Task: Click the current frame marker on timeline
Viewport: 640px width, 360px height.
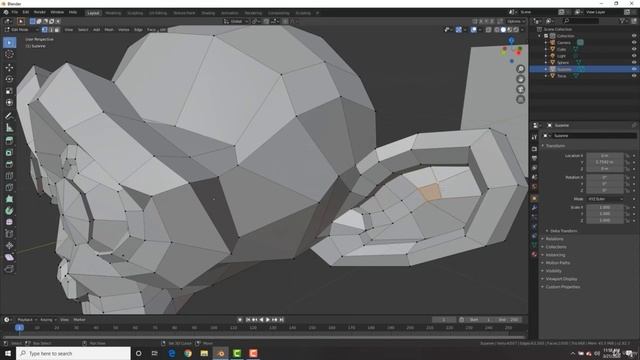Action: pos(19,328)
